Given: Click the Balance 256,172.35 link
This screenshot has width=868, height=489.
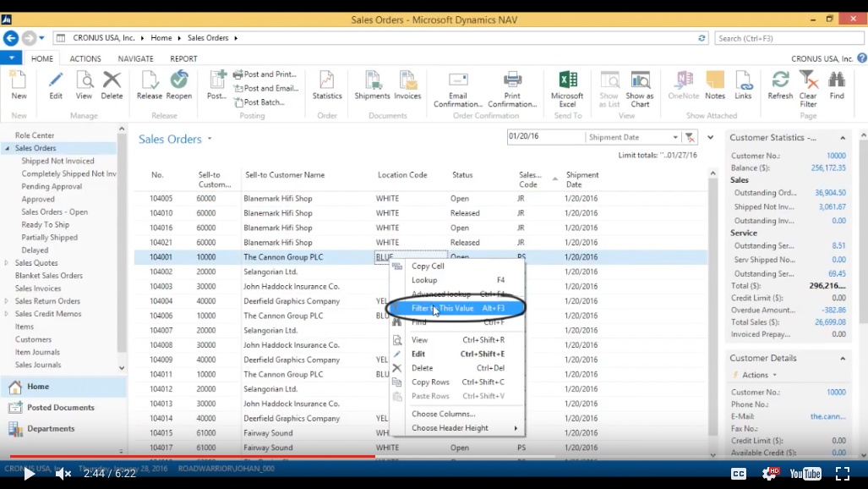Looking at the screenshot, I should 828,168.
